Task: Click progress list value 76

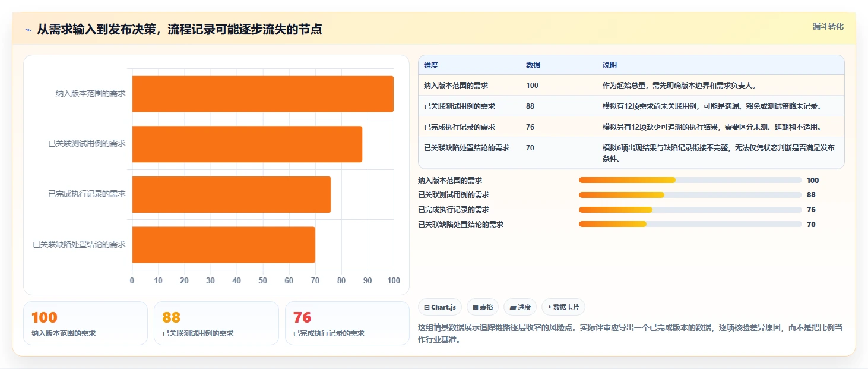Action: (811, 210)
